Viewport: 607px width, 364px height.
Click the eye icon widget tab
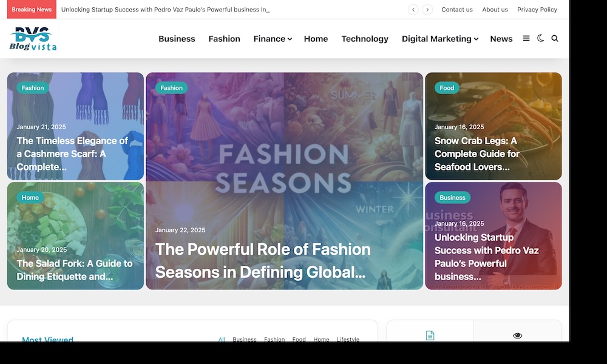[x=517, y=335]
